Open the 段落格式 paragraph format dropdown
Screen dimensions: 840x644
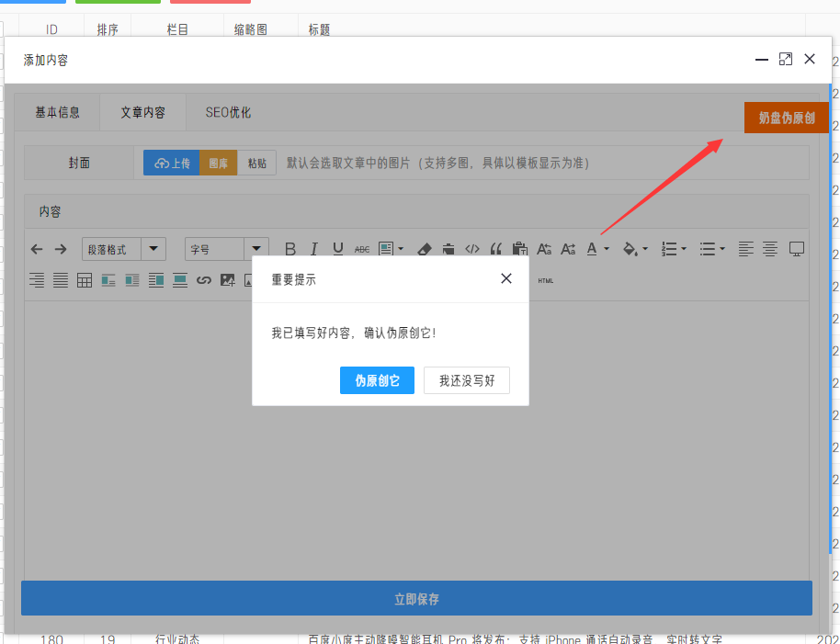[x=124, y=249]
